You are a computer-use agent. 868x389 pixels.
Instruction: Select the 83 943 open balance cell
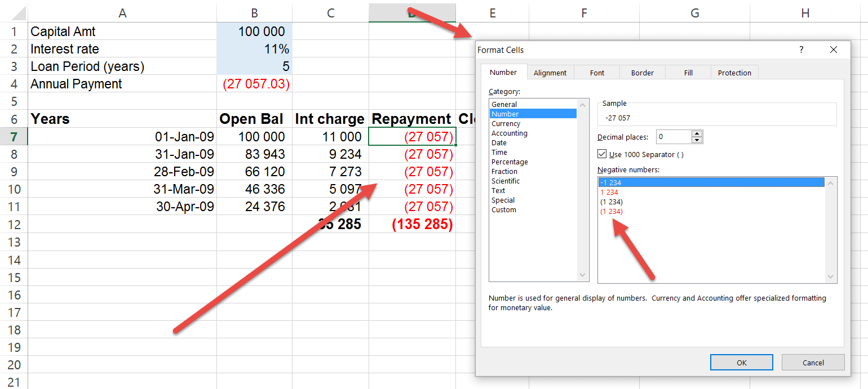point(254,154)
